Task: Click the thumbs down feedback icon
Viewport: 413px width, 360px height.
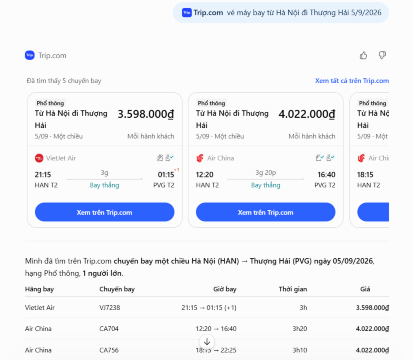Action: coord(382,55)
